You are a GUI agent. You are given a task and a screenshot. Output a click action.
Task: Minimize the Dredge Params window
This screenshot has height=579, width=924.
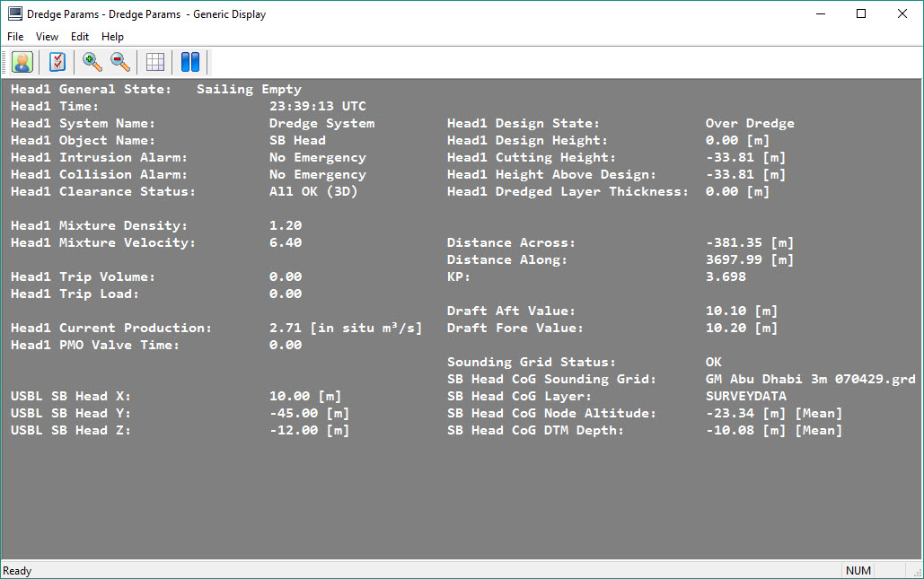pos(820,13)
